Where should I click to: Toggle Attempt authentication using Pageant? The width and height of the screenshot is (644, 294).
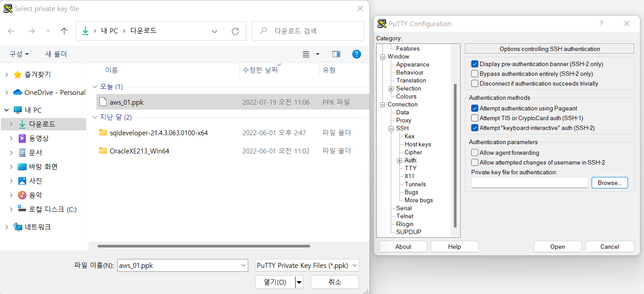coord(475,108)
